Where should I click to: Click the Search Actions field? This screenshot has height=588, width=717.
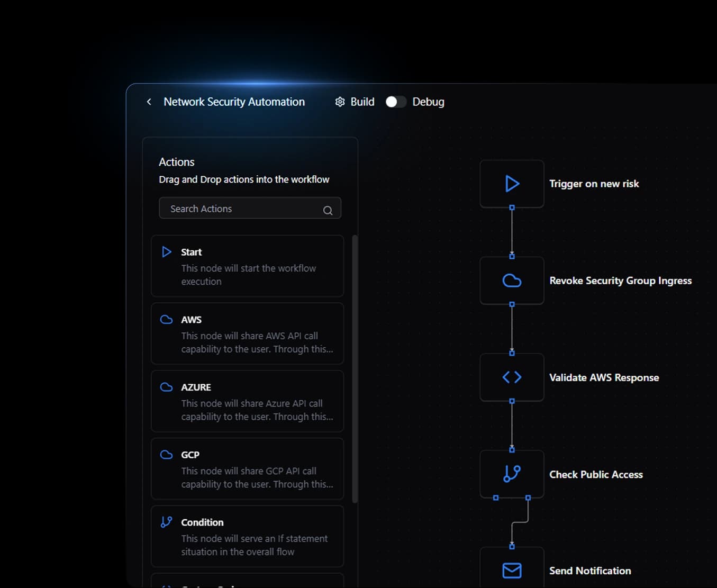click(x=250, y=208)
